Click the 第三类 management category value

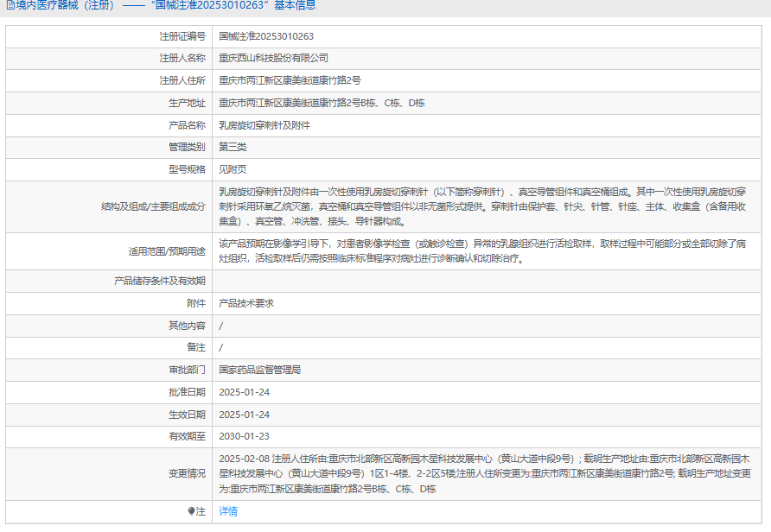pos(233,147)
